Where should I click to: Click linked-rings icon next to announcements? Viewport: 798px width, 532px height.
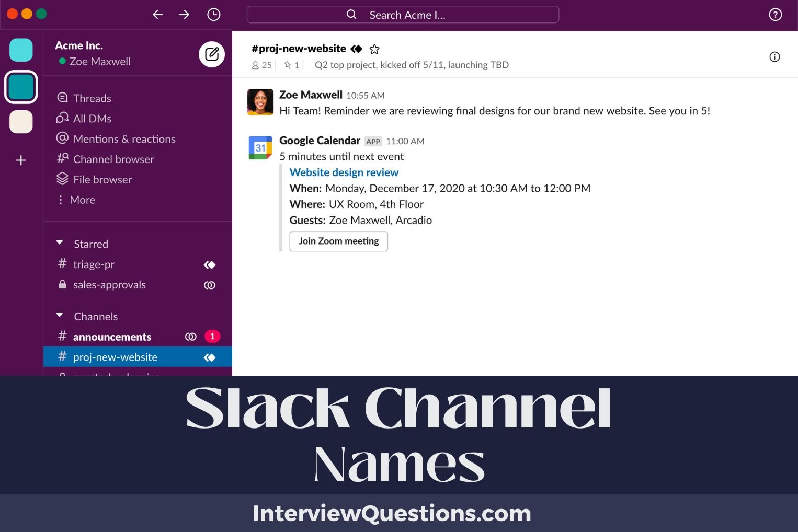pos(191,337)
